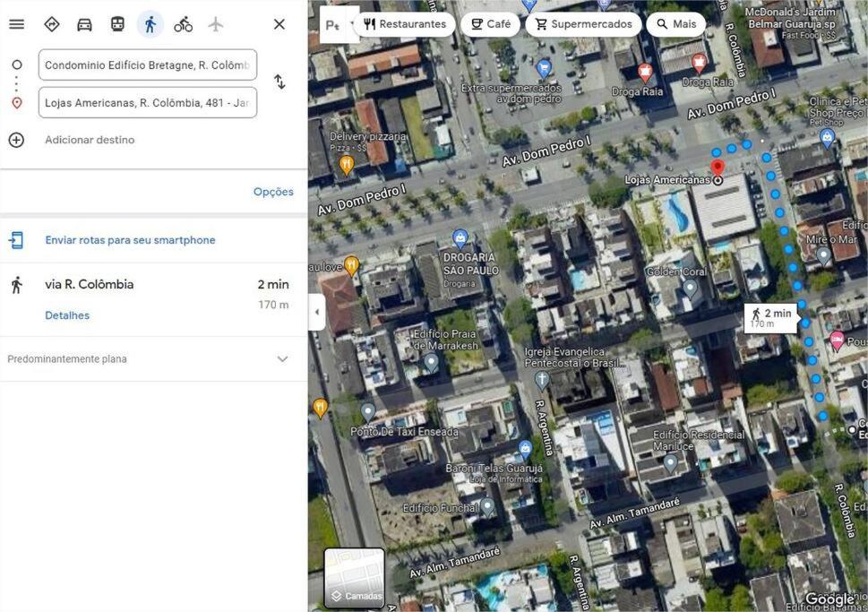
Task: Open the hamburger main menu
Action: [x=17, y=24]
